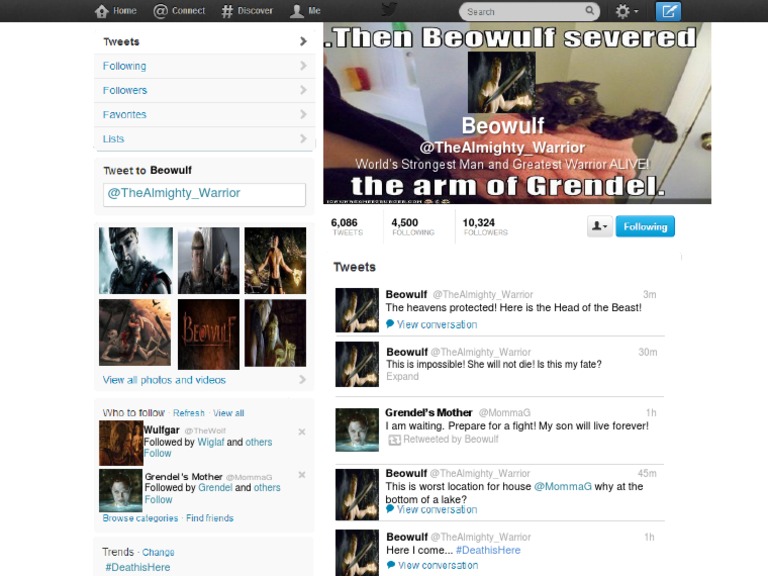Open the settings gear dropdown

click(x=626, y=11)
